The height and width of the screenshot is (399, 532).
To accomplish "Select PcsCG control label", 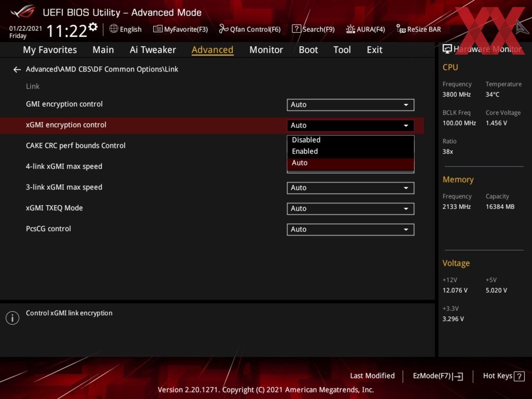I will tap(49, 229).
